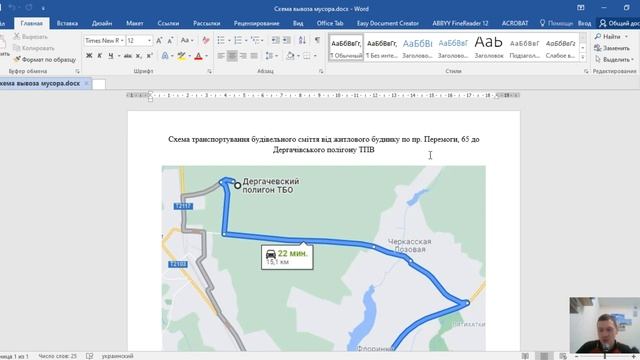Screen dimensions: 640x360
Task: Click the Выделить selection button
Action: [x=614, y=60]
